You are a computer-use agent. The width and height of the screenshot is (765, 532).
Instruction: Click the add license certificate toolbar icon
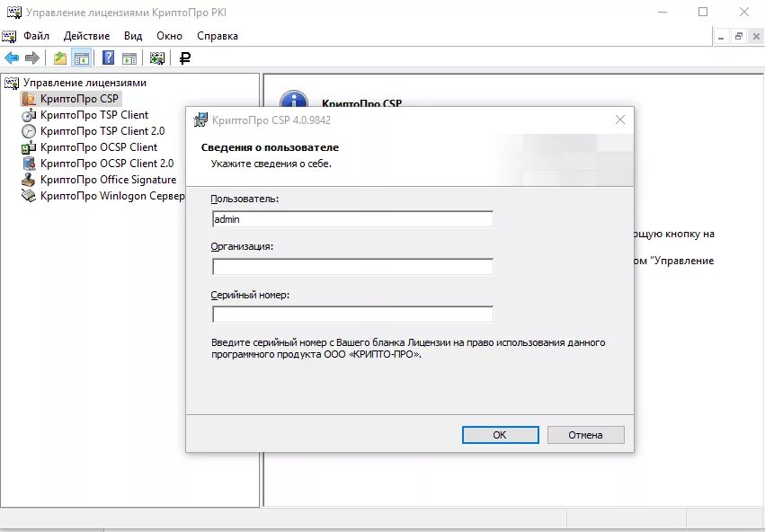click(x=156, y=58)
